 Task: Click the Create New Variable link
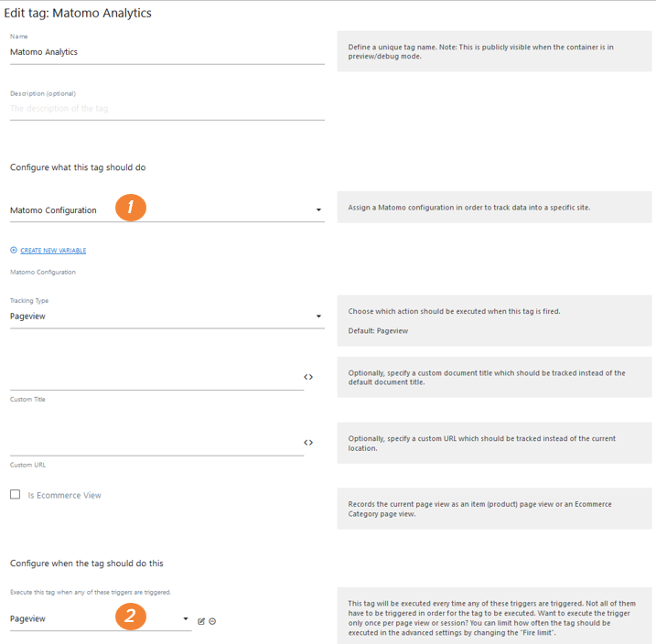pyautogui.click(x=53, y=251)
